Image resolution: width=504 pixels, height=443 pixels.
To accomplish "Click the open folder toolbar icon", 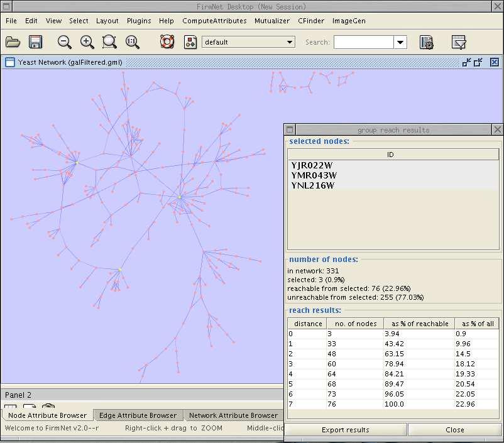I will point(13,42).
